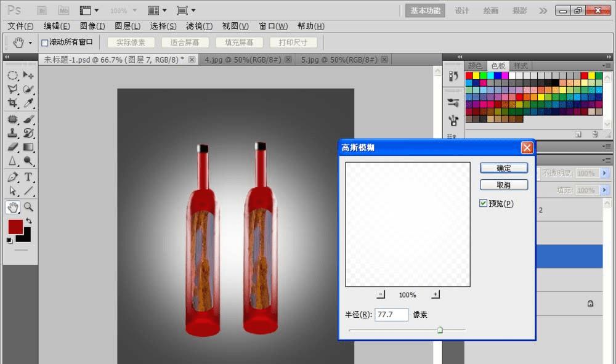Viewport: 616px width, 364px height.
Task: Launch Bridge from the top bar
Action: [42, 10]
